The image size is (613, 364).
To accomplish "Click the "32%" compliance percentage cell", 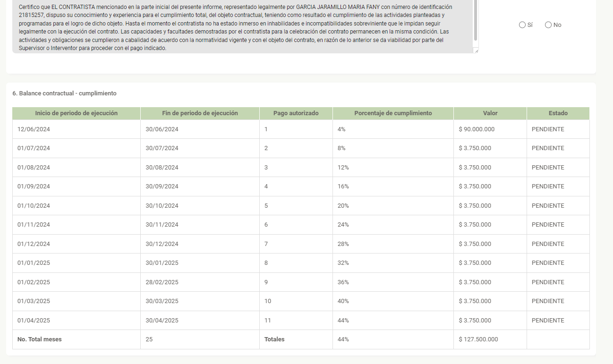I will tap(393, 263).
